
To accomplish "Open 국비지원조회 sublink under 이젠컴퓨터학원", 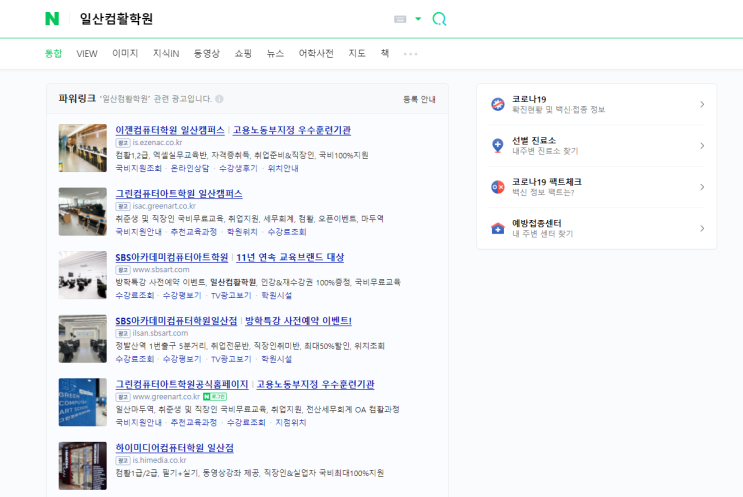I will pos(138,168).
